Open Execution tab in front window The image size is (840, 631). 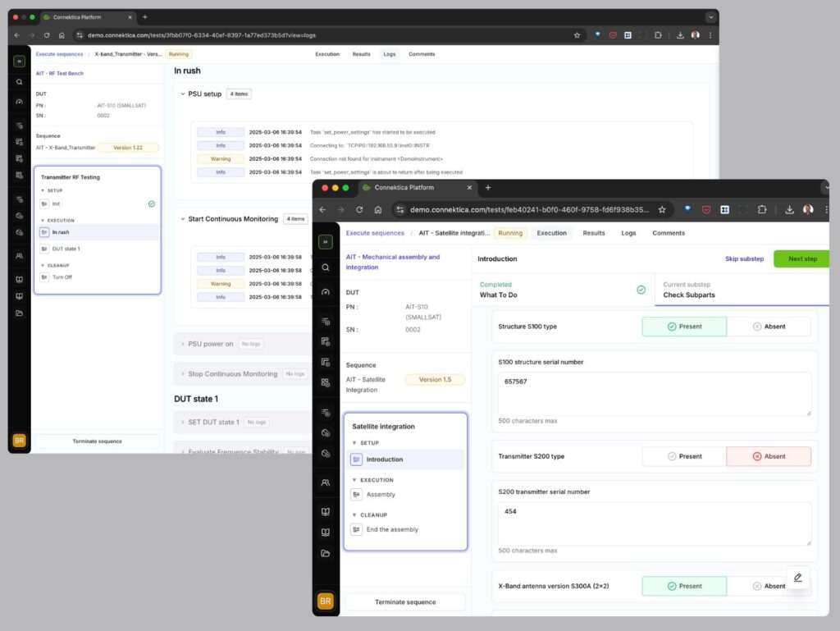551,233
